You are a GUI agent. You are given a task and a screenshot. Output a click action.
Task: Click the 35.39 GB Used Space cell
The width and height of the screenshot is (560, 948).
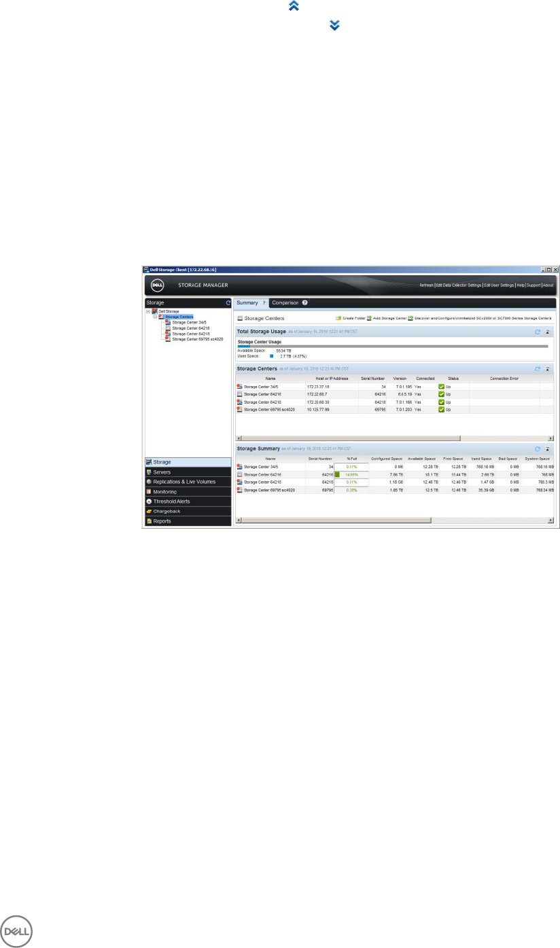482,490
